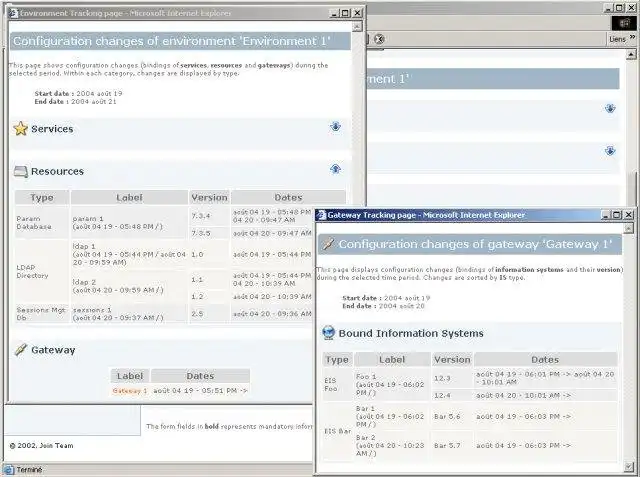
Task: Click the scroll up arrow in Gateway window
Action: (x=629, y=228)
